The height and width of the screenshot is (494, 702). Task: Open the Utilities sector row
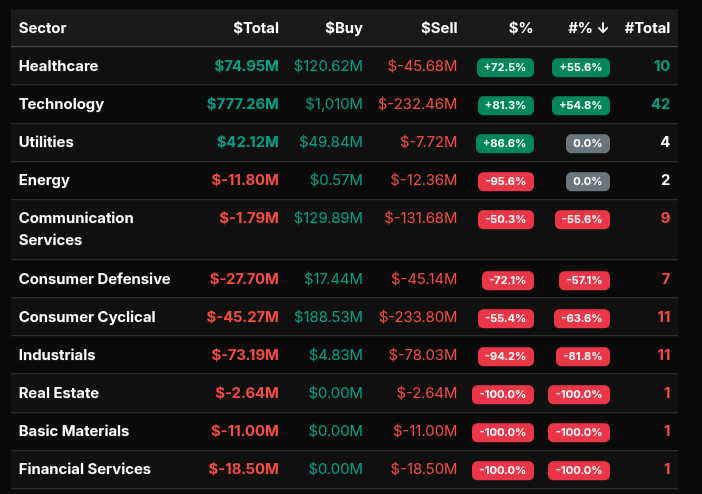(x=46, y=142)
